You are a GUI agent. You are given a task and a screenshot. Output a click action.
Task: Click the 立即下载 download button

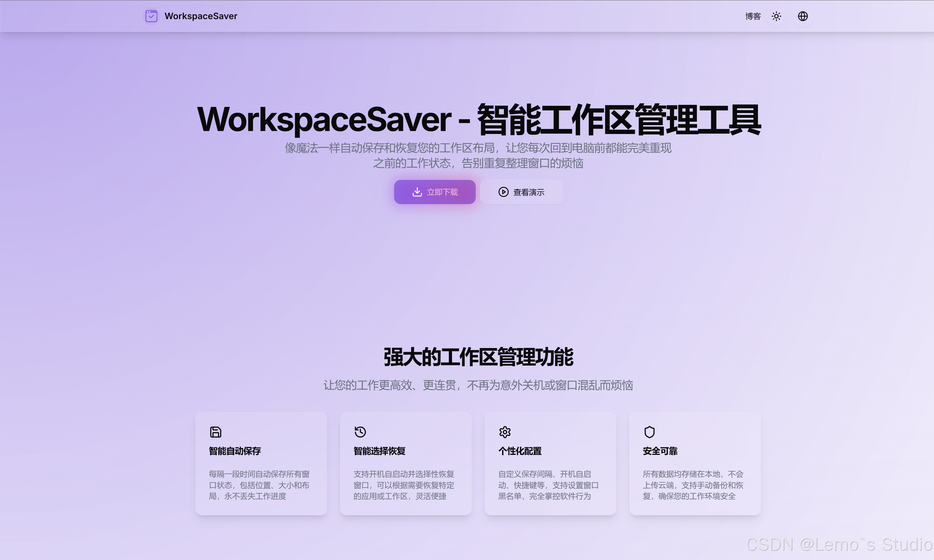(434, 192)
